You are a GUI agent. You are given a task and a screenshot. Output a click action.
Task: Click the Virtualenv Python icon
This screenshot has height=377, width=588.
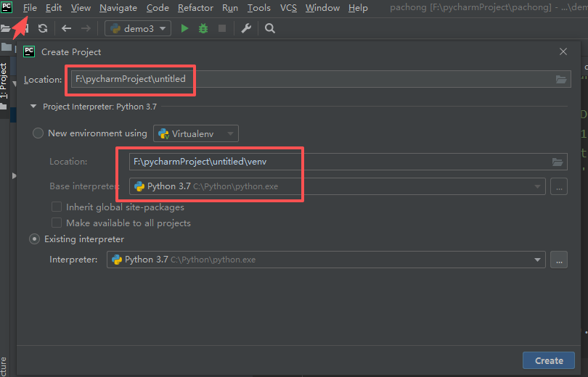(x=164, y=133)
